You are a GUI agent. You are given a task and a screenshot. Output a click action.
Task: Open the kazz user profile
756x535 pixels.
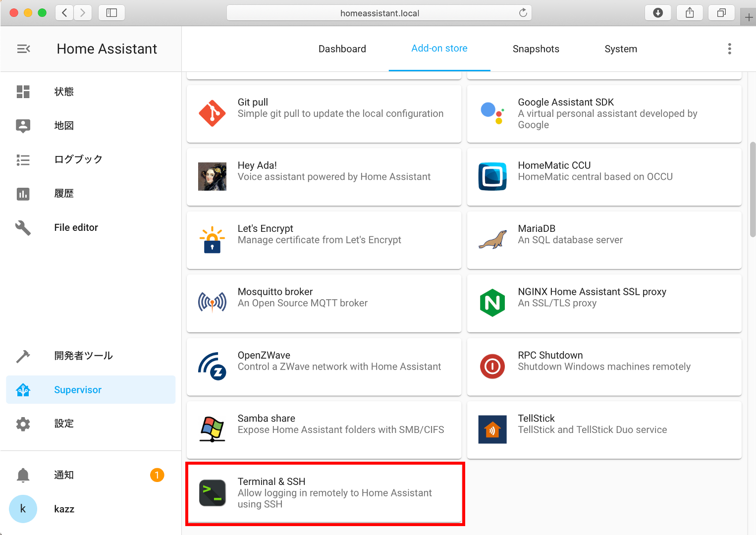91,509
